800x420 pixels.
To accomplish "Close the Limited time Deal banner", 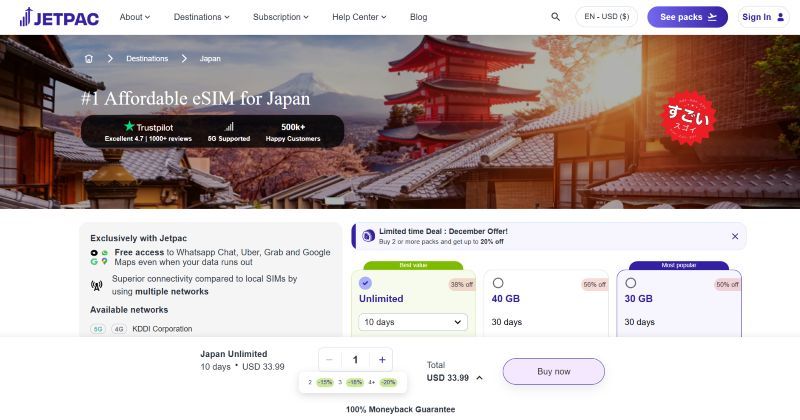I will coord(735,236).
